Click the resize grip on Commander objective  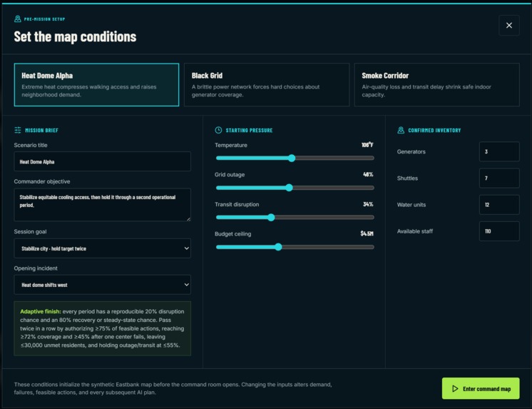point(188,218)
